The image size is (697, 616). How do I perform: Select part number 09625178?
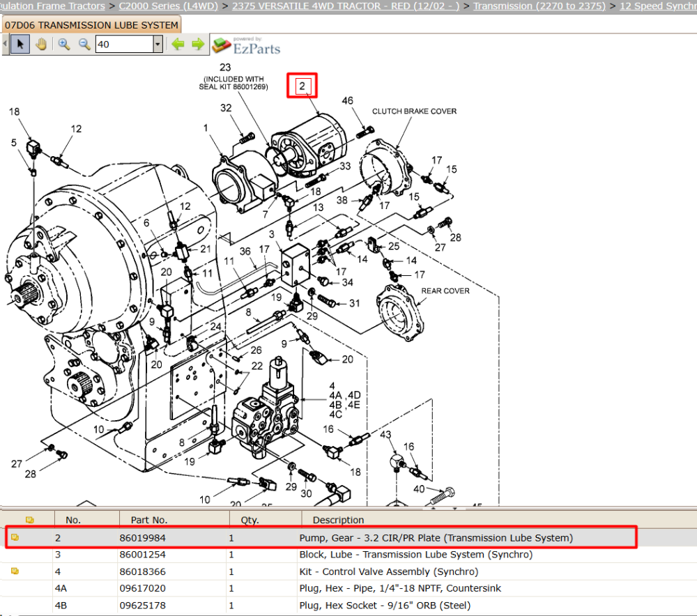pos(142,606)
